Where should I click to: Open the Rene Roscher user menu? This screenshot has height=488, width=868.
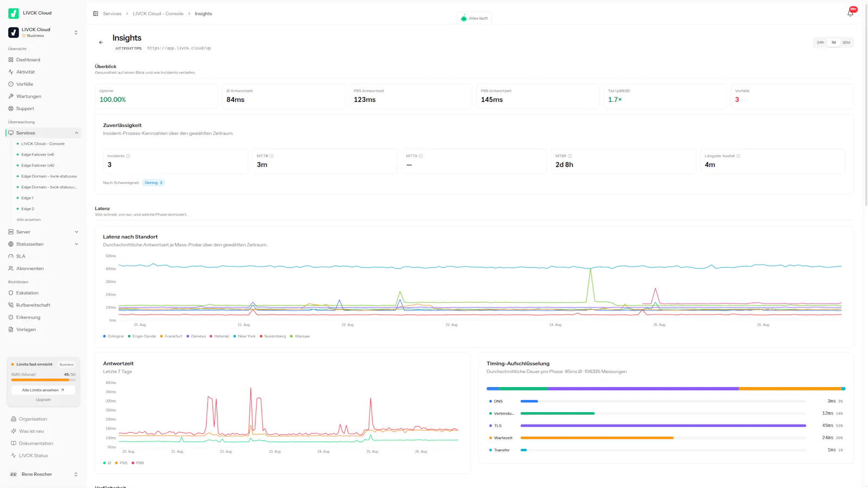(43, 474)
